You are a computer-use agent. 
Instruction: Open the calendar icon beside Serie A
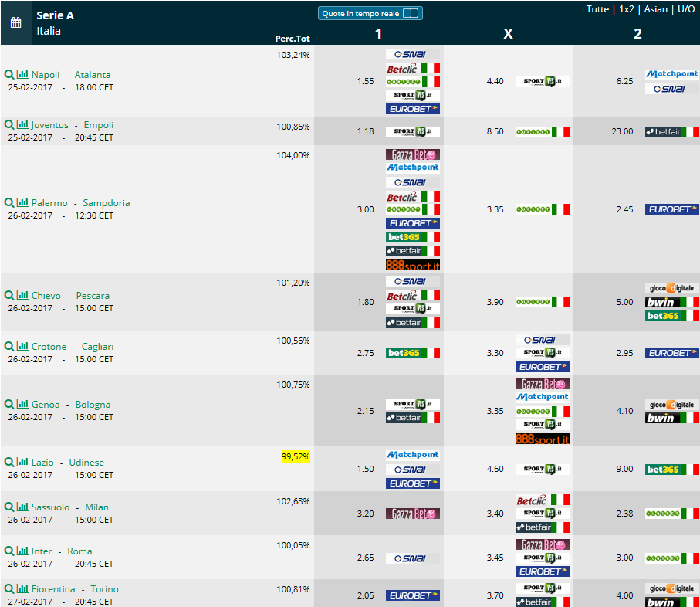(x=15, y=22)
